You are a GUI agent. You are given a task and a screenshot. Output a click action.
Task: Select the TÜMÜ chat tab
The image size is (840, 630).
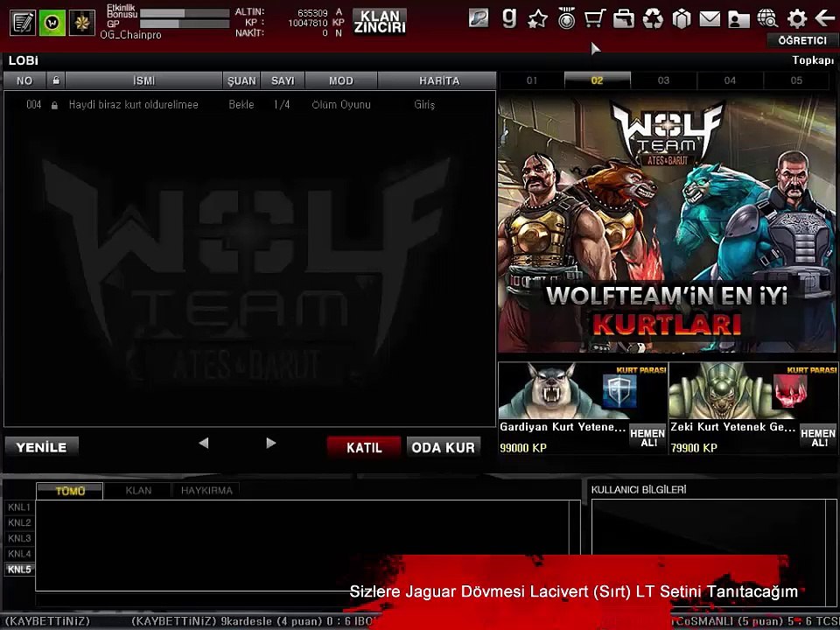pyautogui.click(x=70, y=491)
